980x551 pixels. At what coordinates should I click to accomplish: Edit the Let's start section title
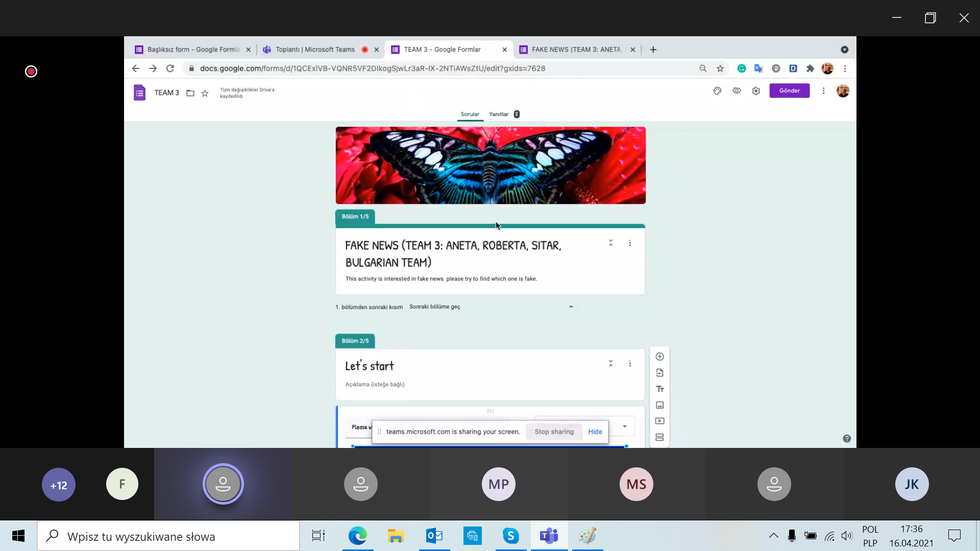click(370, 366)
